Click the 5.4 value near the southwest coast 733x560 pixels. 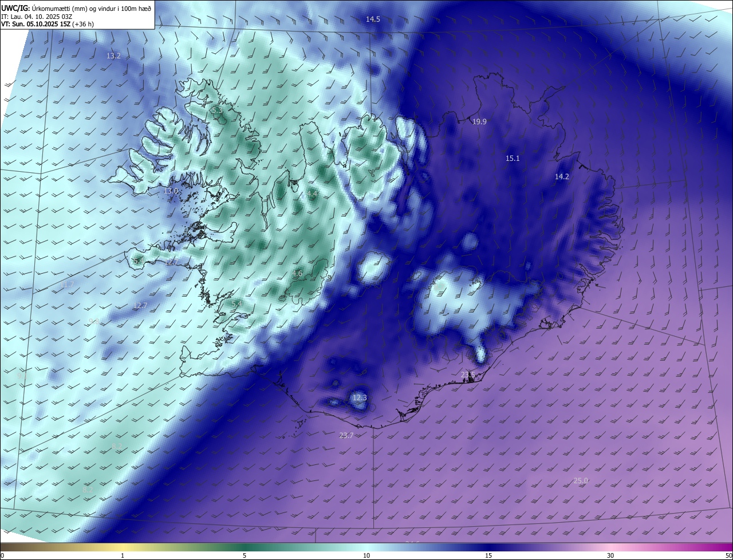click(x=237, y=303)
